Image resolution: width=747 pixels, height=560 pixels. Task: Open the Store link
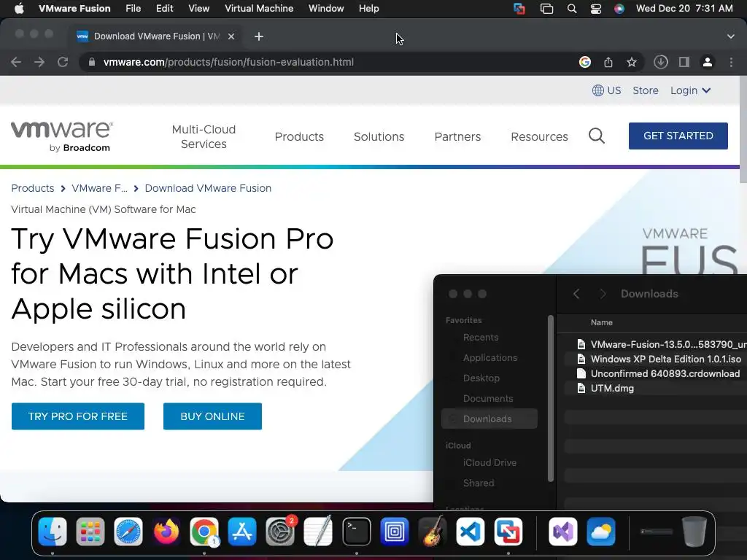(x=646, y=90)
